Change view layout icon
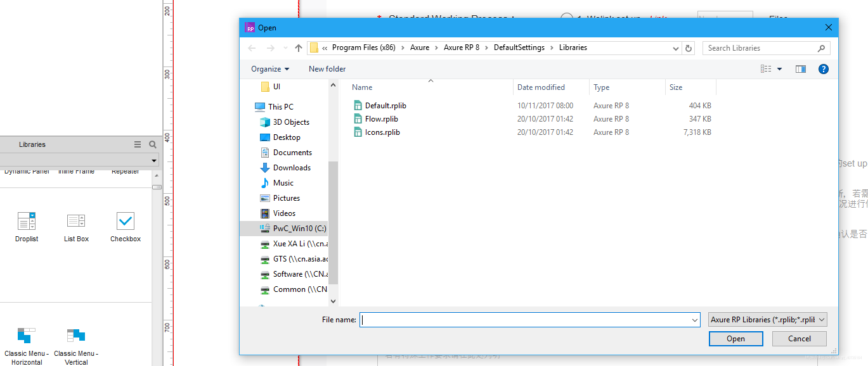This screenshot has height=366, width=868. 767,69
